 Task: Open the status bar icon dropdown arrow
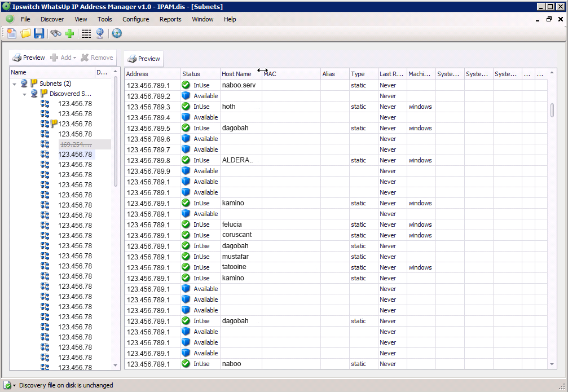(15, 385)
